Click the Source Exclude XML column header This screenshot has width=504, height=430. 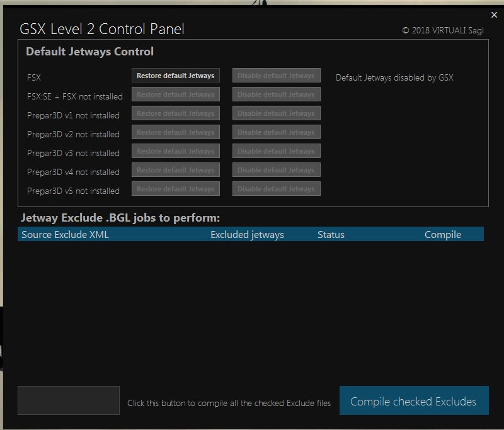click(66, 234)
